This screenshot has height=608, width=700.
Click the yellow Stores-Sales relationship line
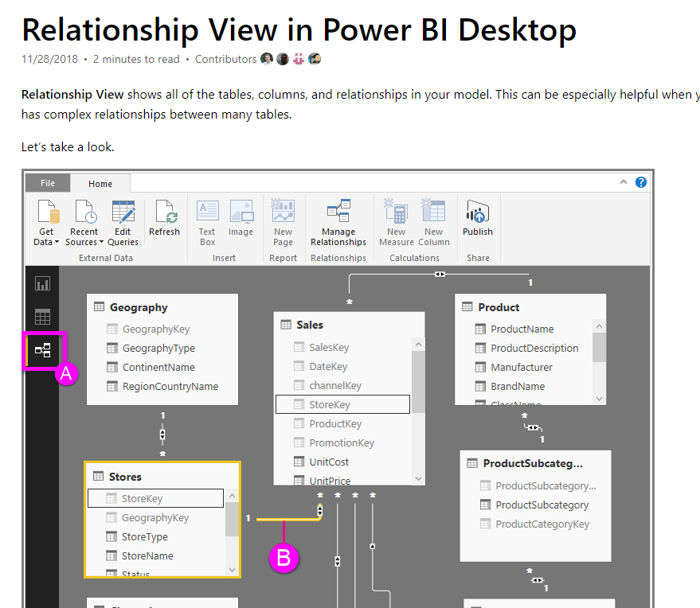pyautogui.click(x=288, y=519)
